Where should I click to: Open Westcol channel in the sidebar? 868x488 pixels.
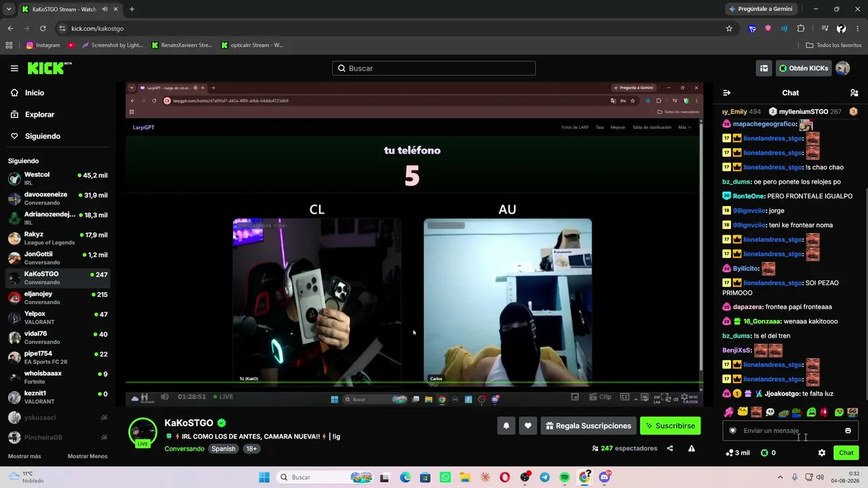pyautogui.click(x=58, y=178)
